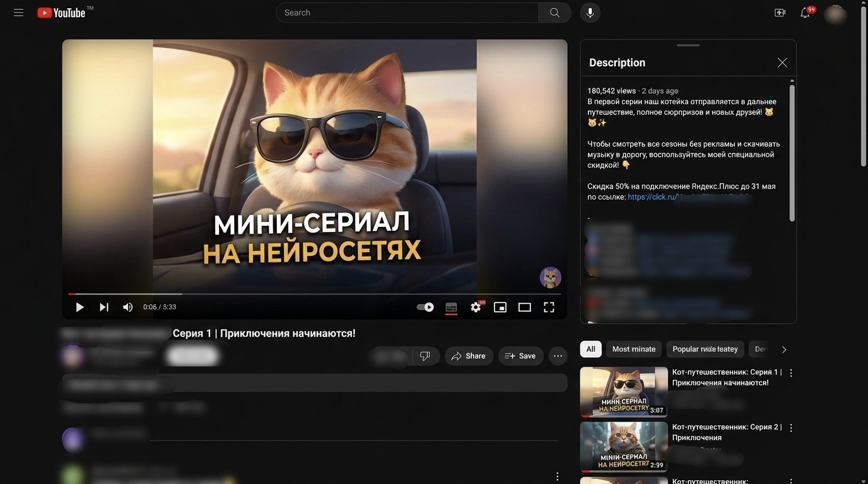This screenshot has width=868, height=484.
Task: Open Серия 2 video thumbnail in sidebar
Action: pos(624,447)
